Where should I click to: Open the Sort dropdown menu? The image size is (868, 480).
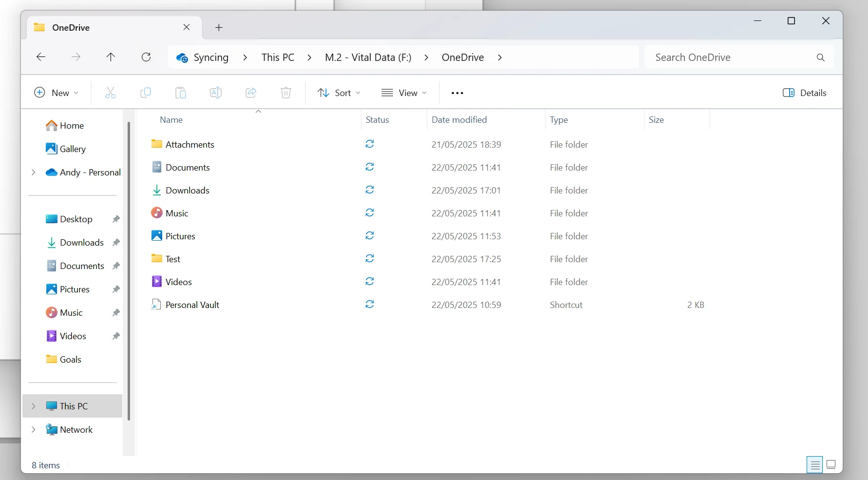click(339, 93)
